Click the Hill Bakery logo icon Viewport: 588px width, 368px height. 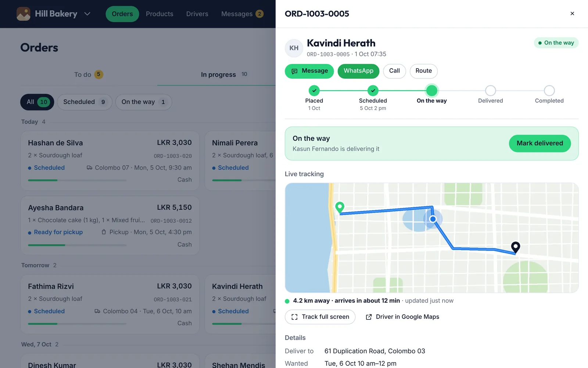click(x=24, y=14)
